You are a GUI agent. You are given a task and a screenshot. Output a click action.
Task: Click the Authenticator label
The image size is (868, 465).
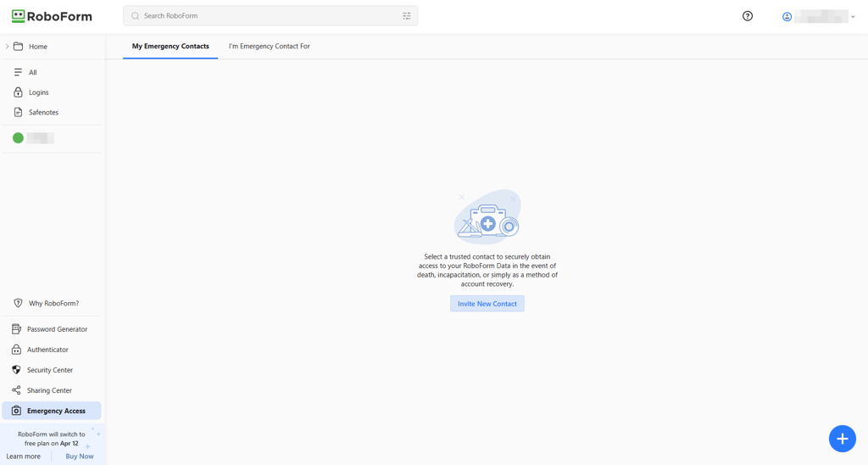(x=47, y=350)
